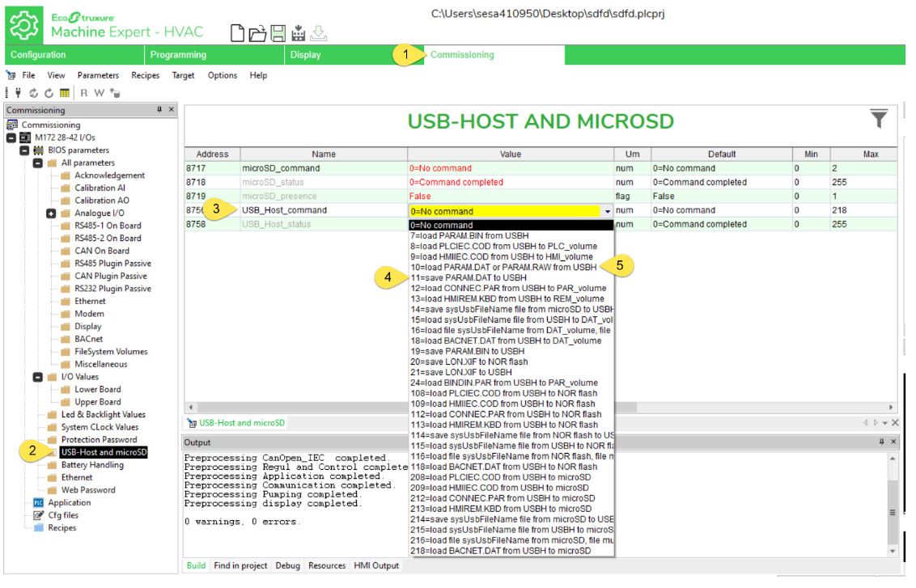Click the Open project folder icon

pyautogui.click(x=257, y=33)
